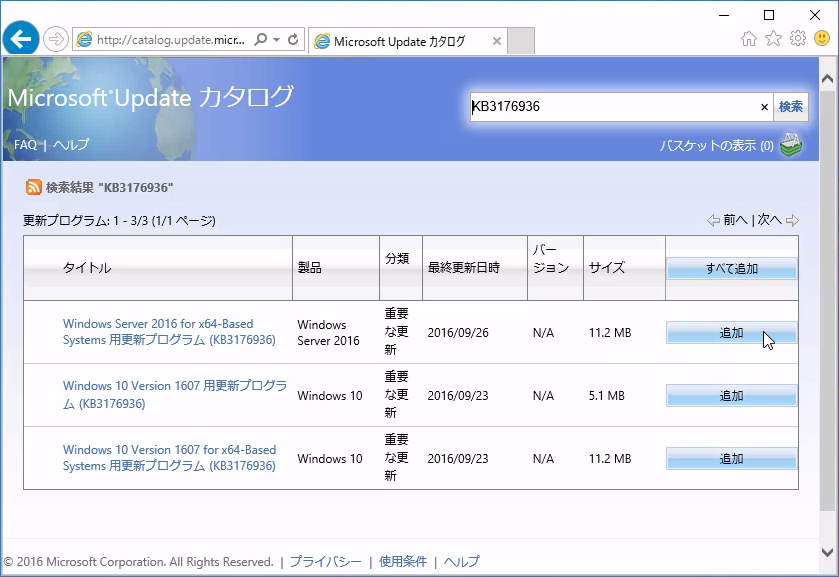Select the Microsoft Update カタログ tab
This screenshot has height=577, width=839.
[x=407, y=41]
